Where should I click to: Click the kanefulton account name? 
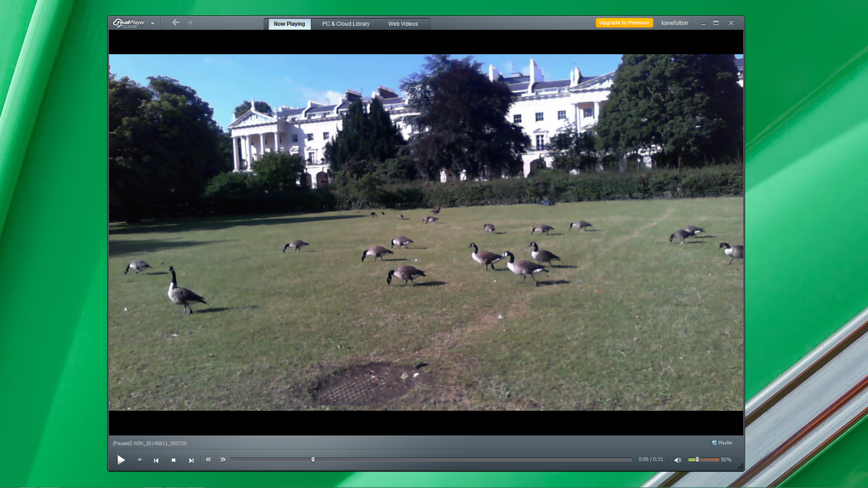click(x=675, y=23)
